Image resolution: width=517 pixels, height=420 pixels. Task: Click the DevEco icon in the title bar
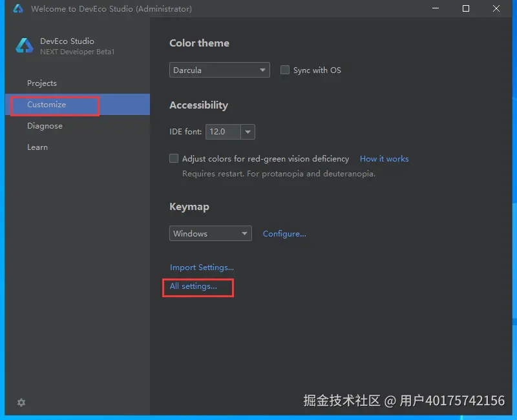click(18, 8)
